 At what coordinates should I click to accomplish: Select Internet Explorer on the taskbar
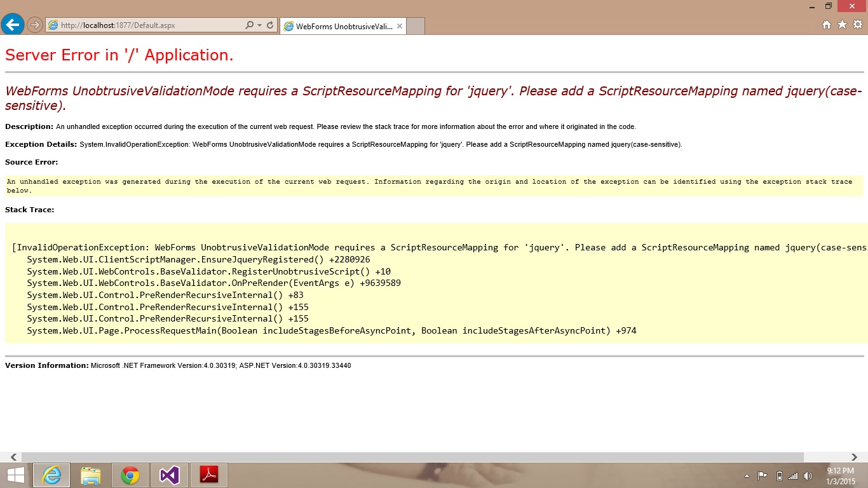pyautogui.click(x=51, y=475)
